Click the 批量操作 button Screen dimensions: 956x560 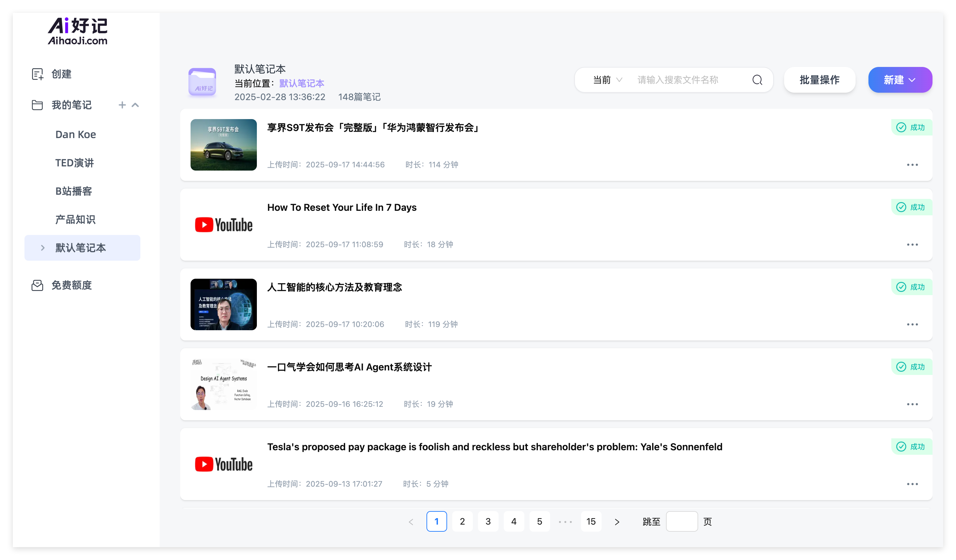[x=820, y=80]
